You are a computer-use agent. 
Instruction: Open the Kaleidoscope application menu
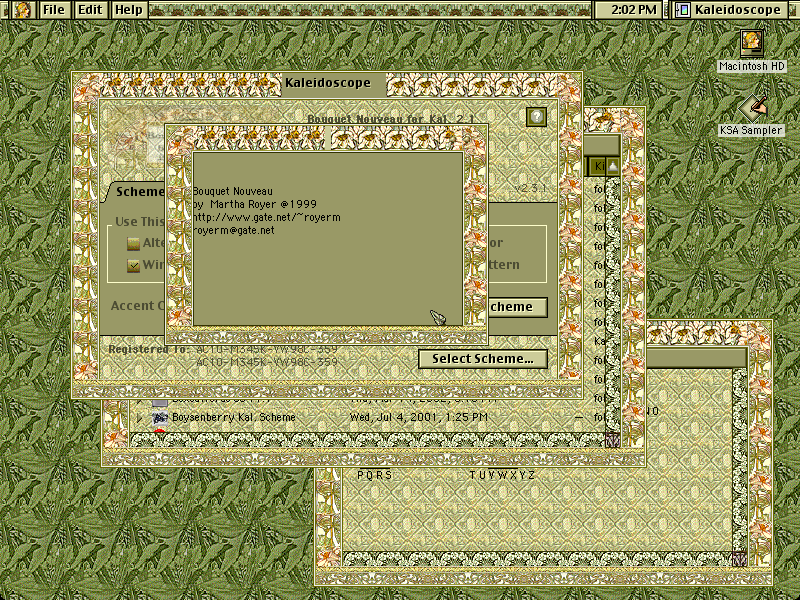point(730,10)
